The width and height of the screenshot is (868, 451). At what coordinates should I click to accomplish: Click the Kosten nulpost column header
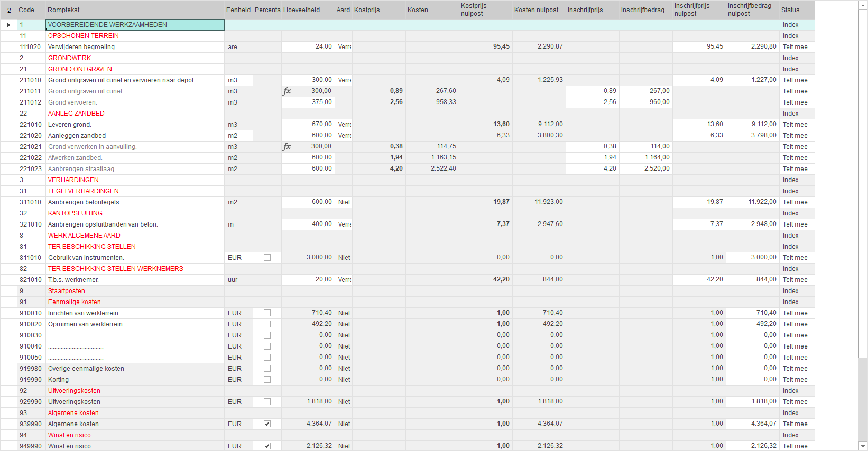pyautogui.click(x=539, y=10)
